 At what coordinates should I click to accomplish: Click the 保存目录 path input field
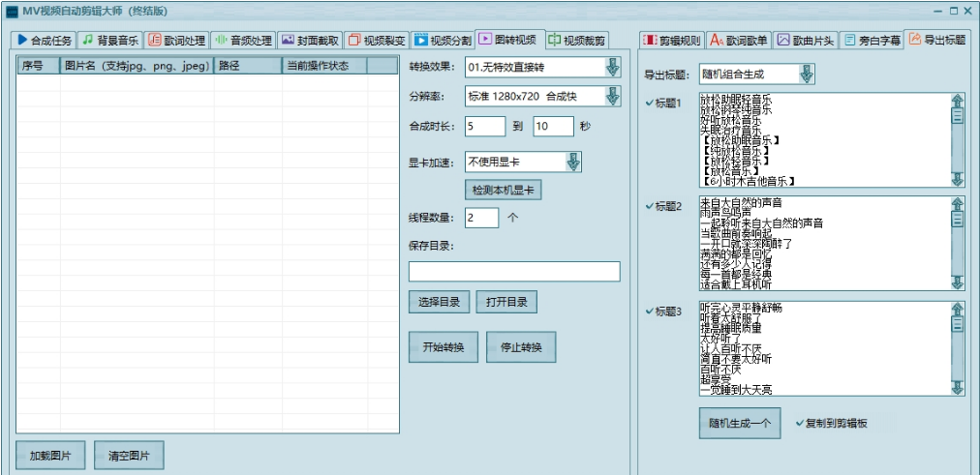coord(514,272)
